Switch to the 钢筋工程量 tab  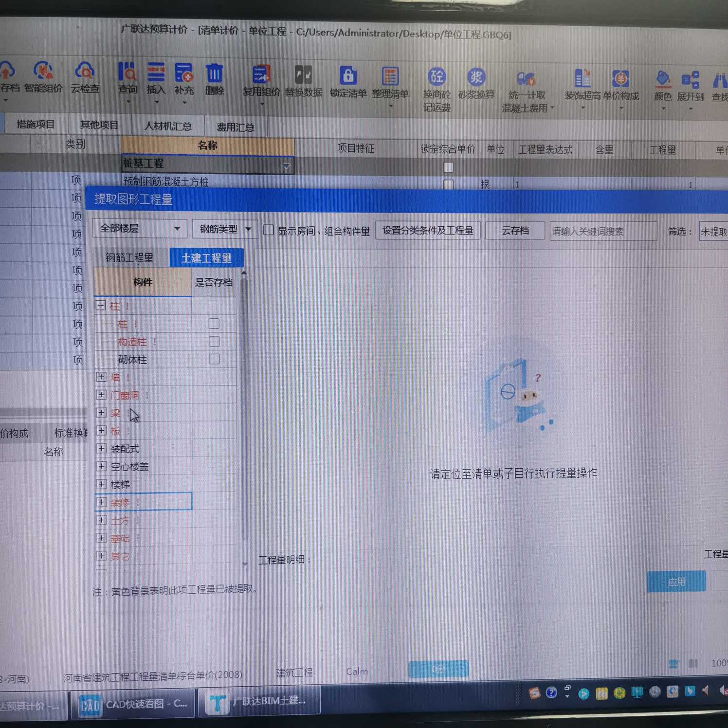coord(129,257)
